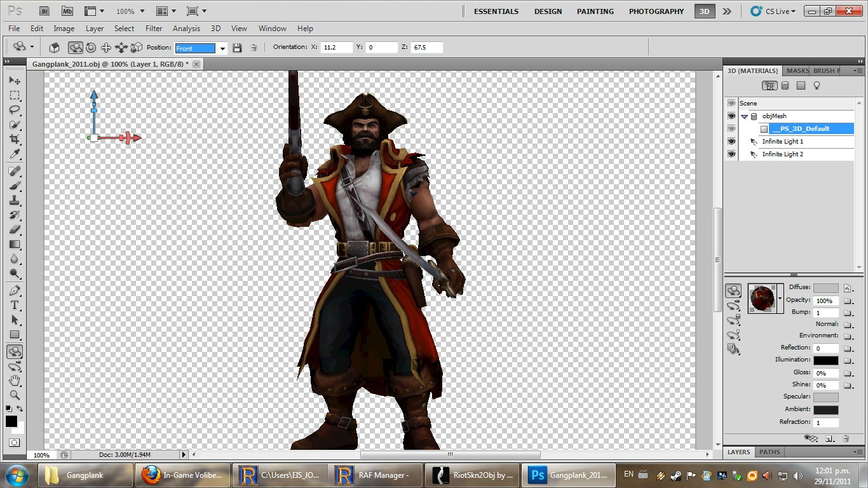
Task: Click the 3D Scale tool in options bar
Action: coord(136,48)
